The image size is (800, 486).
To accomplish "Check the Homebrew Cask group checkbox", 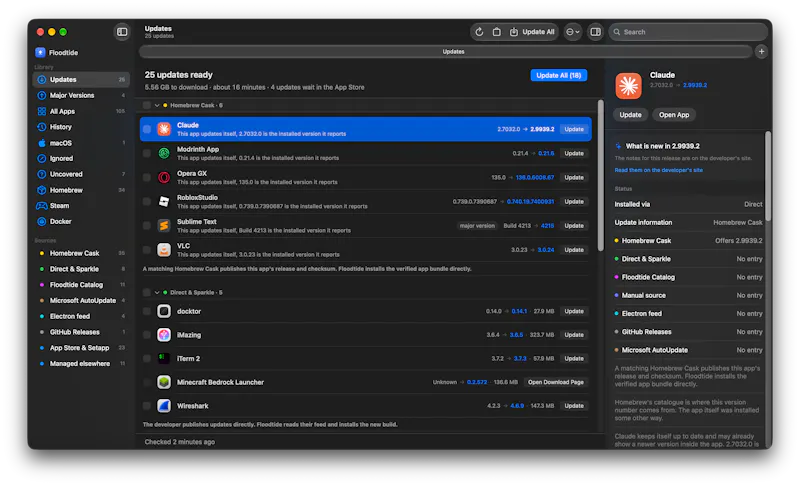I will [147, 105].
